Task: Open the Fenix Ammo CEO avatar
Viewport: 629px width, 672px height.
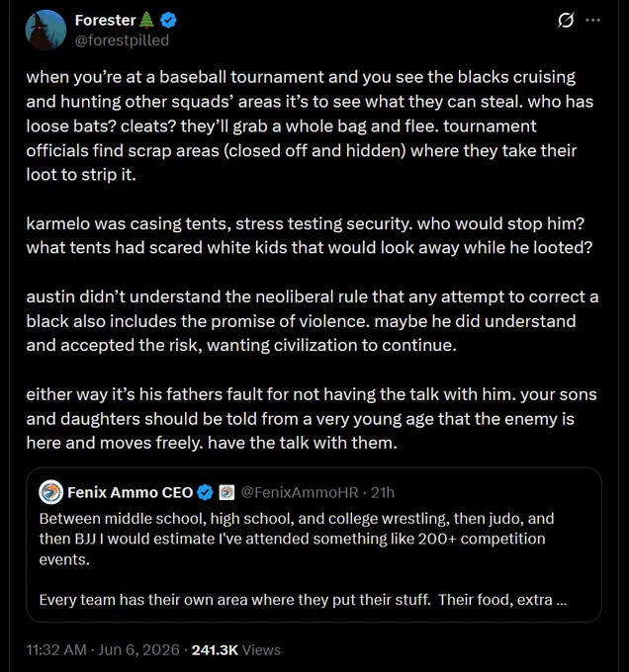Action: coord(51,492)
